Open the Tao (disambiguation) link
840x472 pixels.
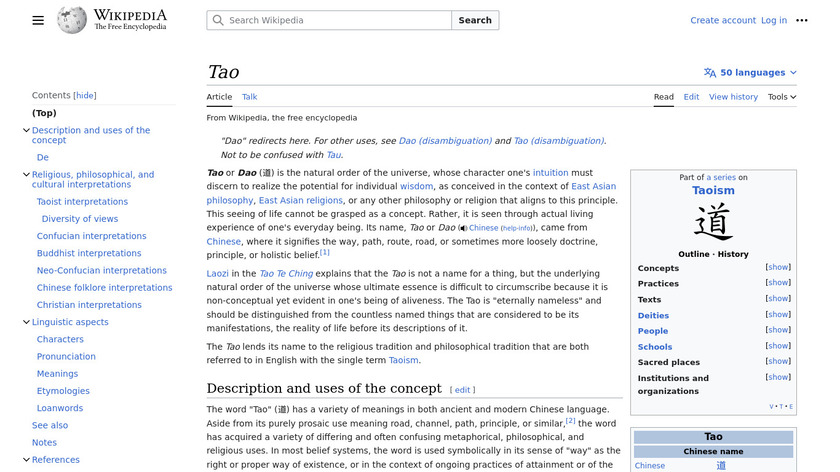pos(559,141)
